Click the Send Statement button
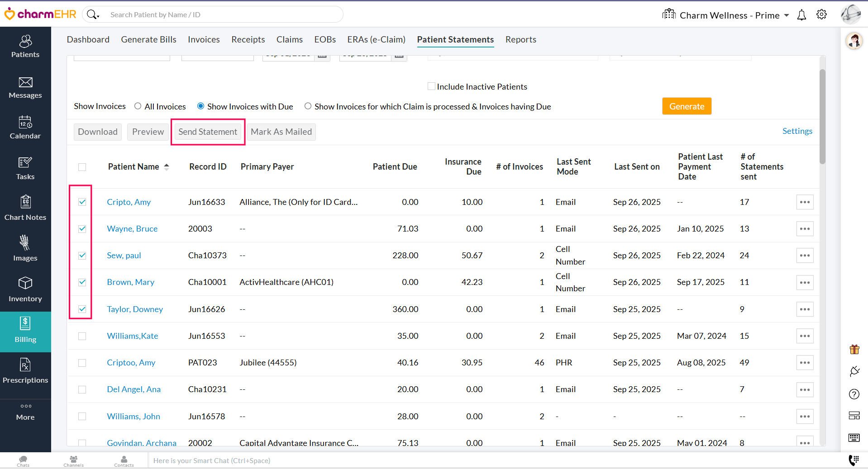868x469 pixels. pos(208,132)
